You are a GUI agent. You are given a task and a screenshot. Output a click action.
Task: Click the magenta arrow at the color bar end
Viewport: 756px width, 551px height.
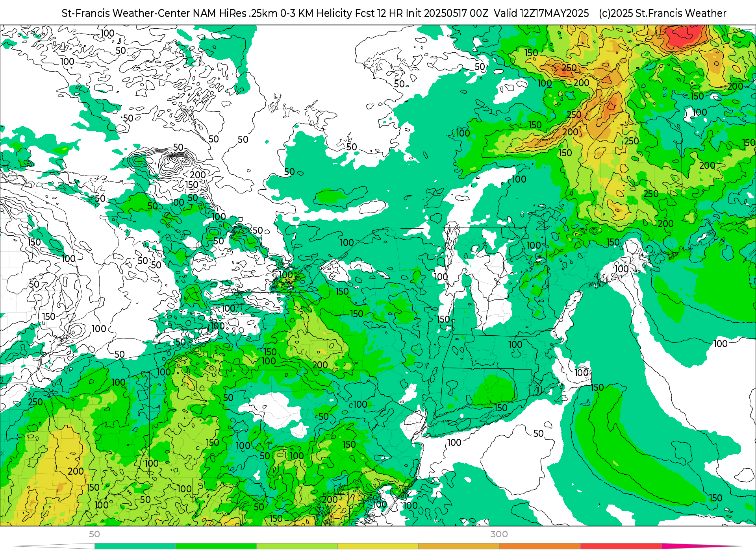(702, 546)
